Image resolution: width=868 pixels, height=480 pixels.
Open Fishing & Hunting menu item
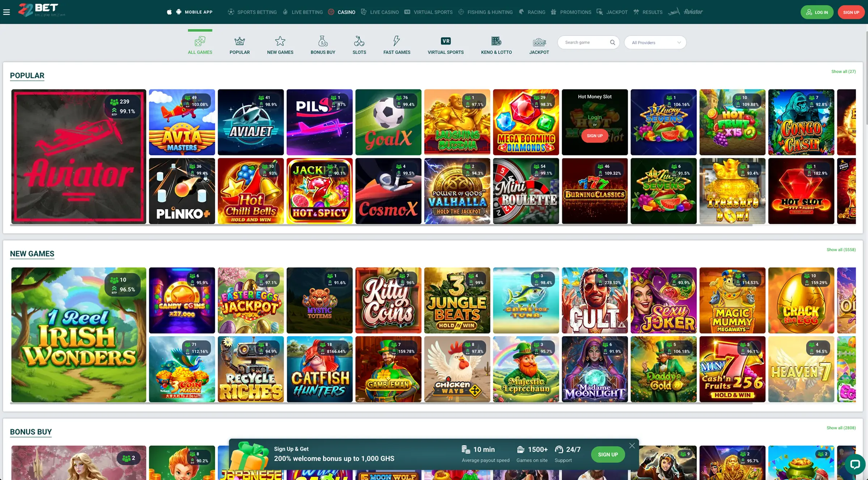click(485, 12)
